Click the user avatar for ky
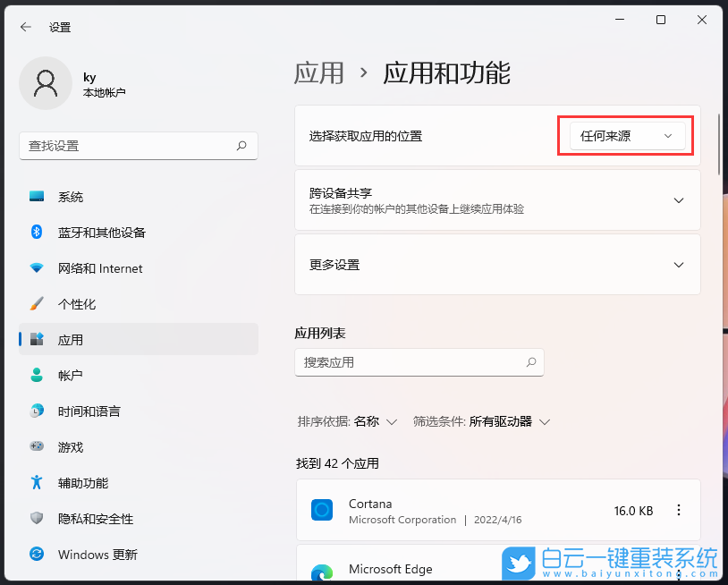The width and height of the screenshot is (728, 585). point(46,82)
